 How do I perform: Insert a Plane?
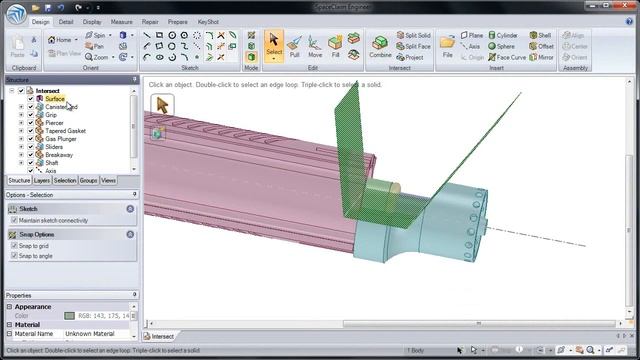pos(472,36)
